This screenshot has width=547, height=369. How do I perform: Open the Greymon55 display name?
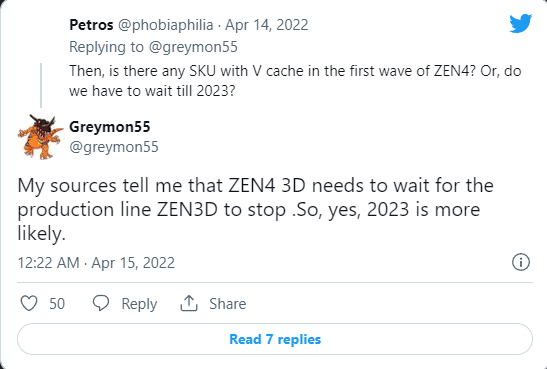click(x=110, y=127)
